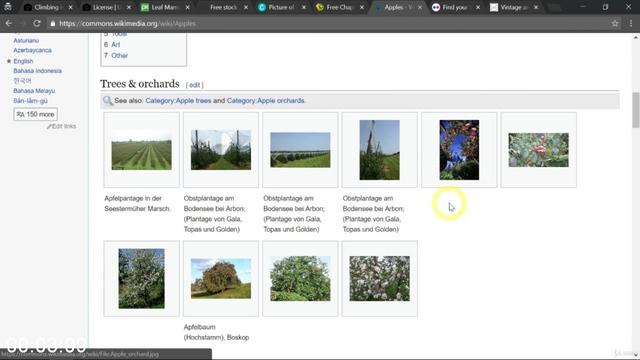The image size is (640, 360).
Task: Click the See also magnifier icon
Action: click(x=108, y=100)
